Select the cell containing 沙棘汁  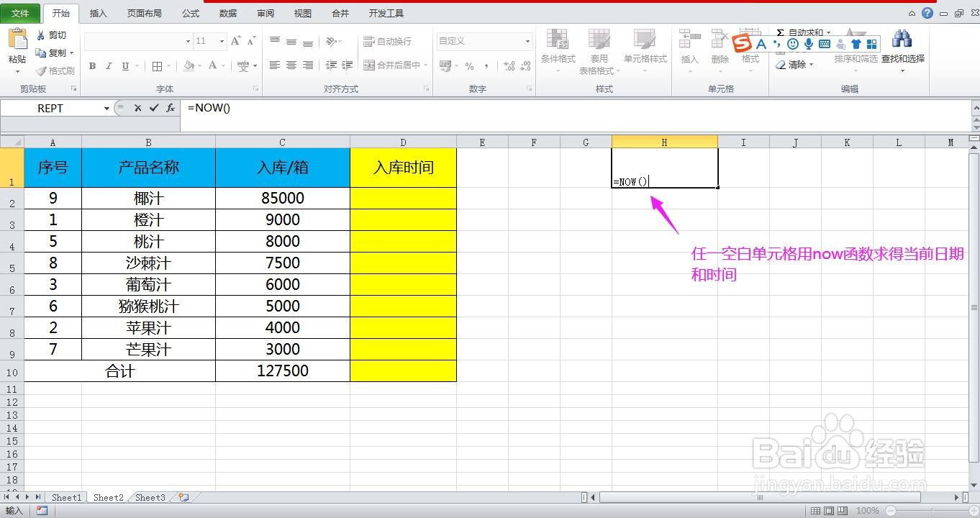pos(149,263)
